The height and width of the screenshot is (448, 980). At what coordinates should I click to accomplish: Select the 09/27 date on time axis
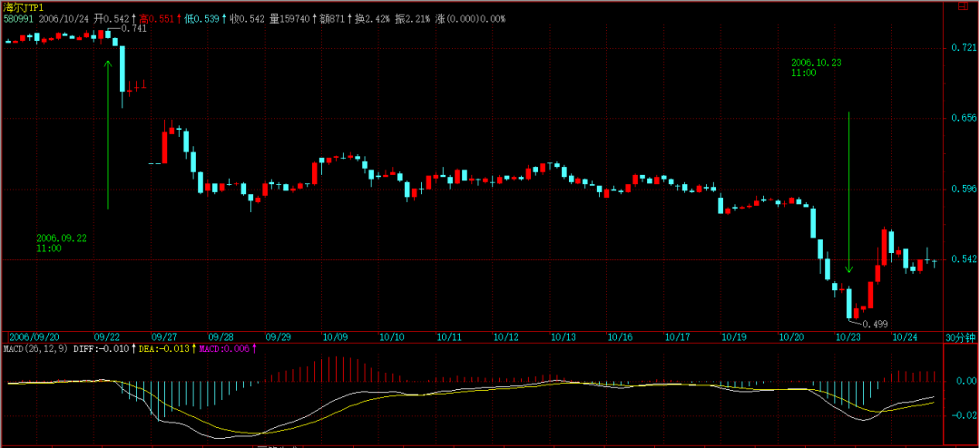pyautogui.click(x=163, y=336)
